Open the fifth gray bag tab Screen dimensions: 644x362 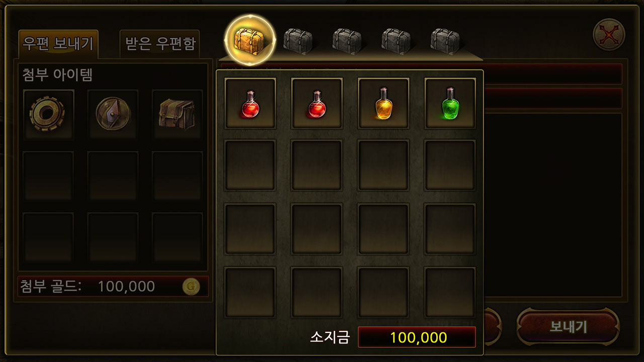(x=445, y=41)
